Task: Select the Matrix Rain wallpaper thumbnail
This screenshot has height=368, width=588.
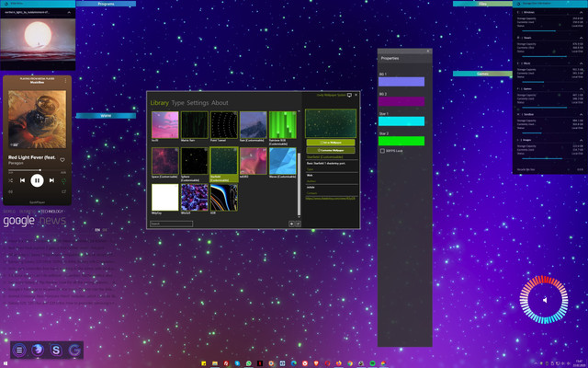Action: coord(194,125)
